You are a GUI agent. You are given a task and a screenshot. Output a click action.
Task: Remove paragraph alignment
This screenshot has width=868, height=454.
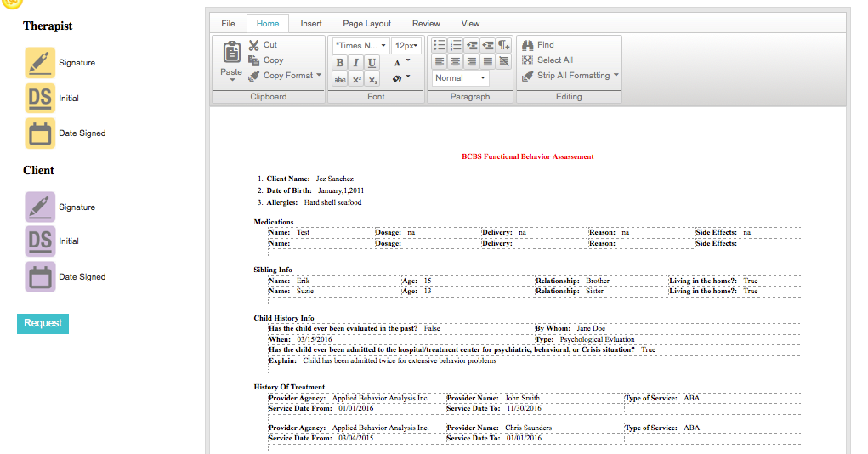pos(504,61)
